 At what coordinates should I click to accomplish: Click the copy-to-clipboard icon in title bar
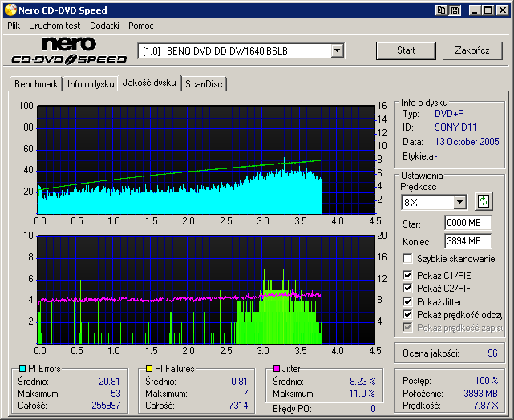point(441,10)
